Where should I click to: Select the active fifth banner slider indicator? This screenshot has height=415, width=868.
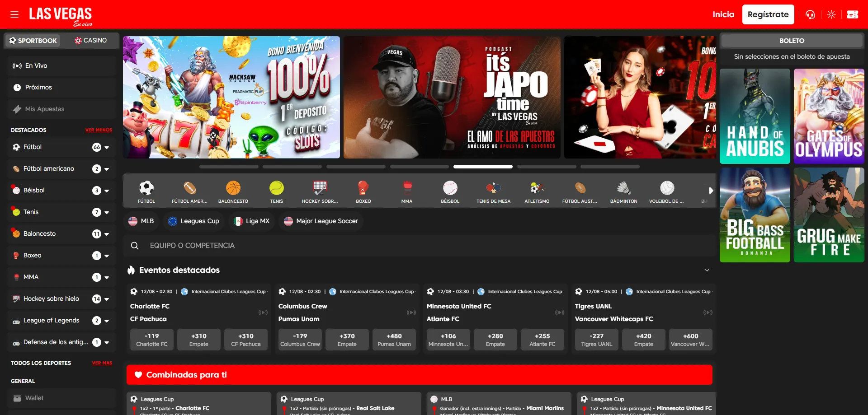(483, 167)
